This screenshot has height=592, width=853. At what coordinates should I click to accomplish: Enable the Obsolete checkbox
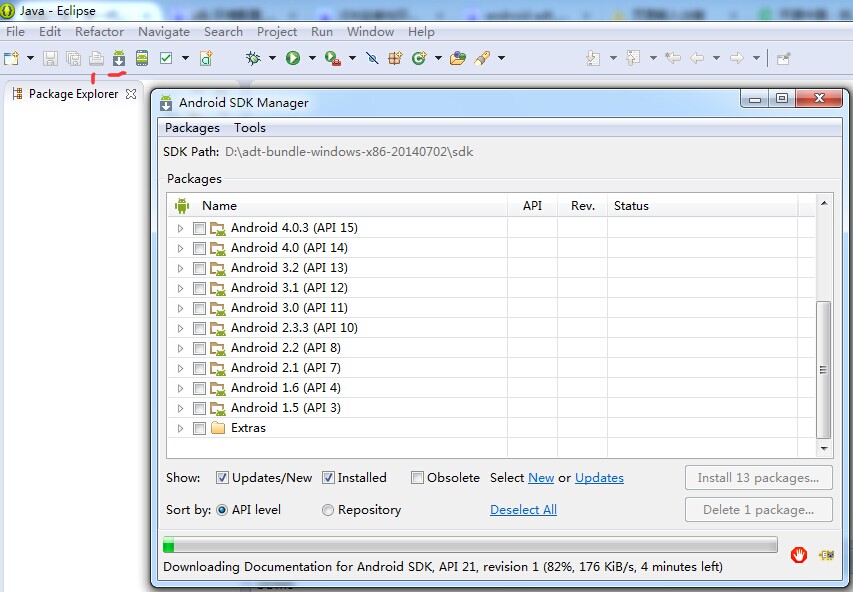coord(417,478)
